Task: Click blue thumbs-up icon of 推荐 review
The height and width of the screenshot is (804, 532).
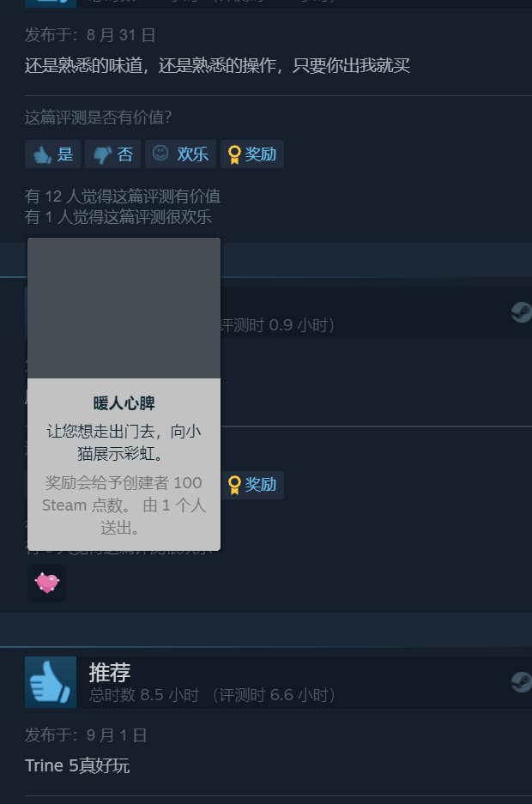Action: 51,682
